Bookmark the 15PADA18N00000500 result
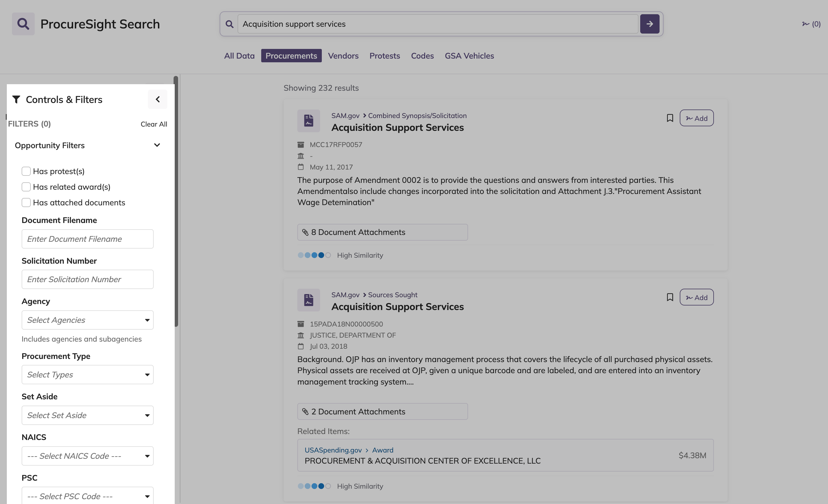 coord(670,297)
